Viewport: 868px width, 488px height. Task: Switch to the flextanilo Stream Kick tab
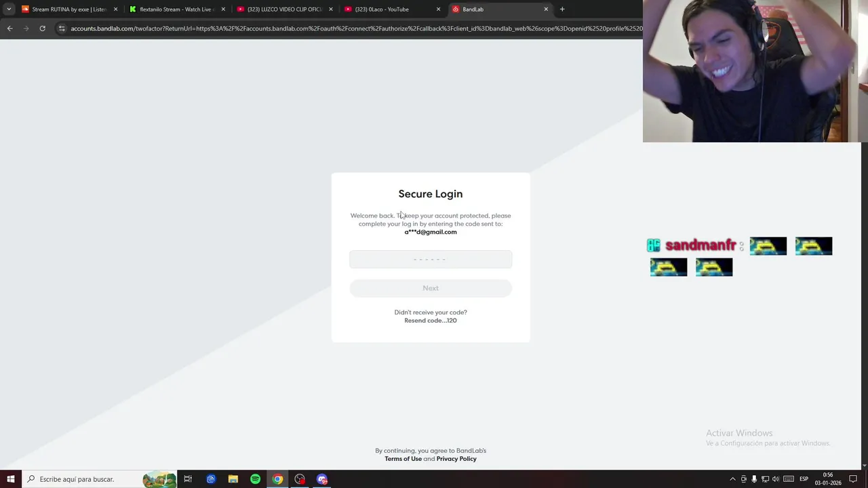pos(177,9)
